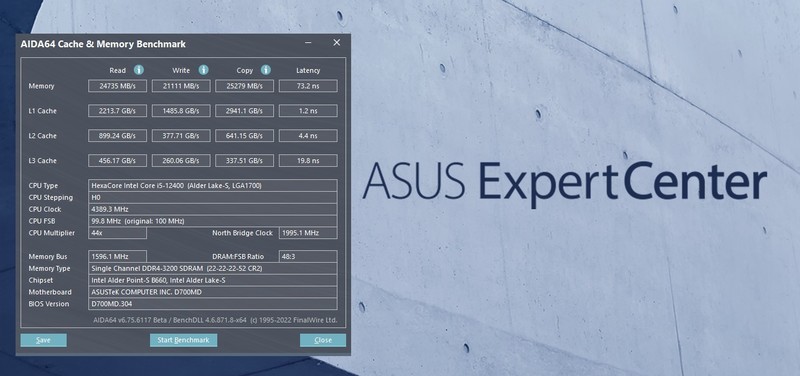Click the CPU Clock value field
Viewport: 800px width, 376px height.
pyautogui.click(x=213, y=209)
